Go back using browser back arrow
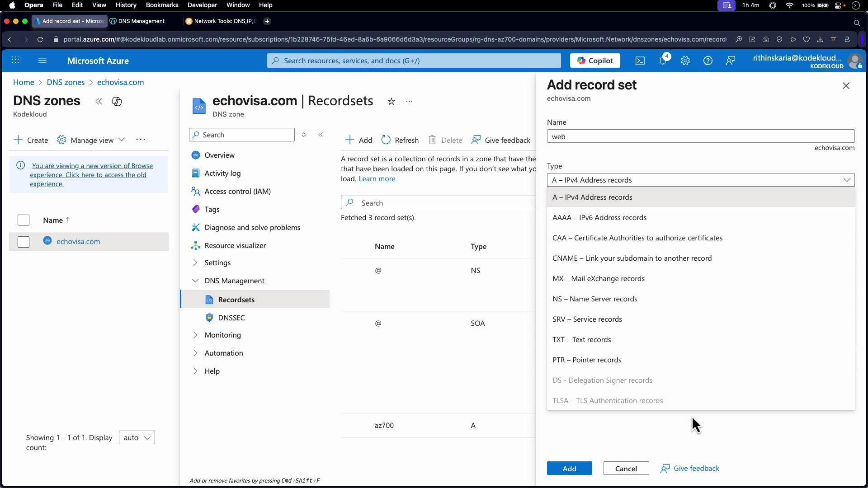The height and width of the screenshot is (488, 868). pyautogui.click(x=9, y=39)
